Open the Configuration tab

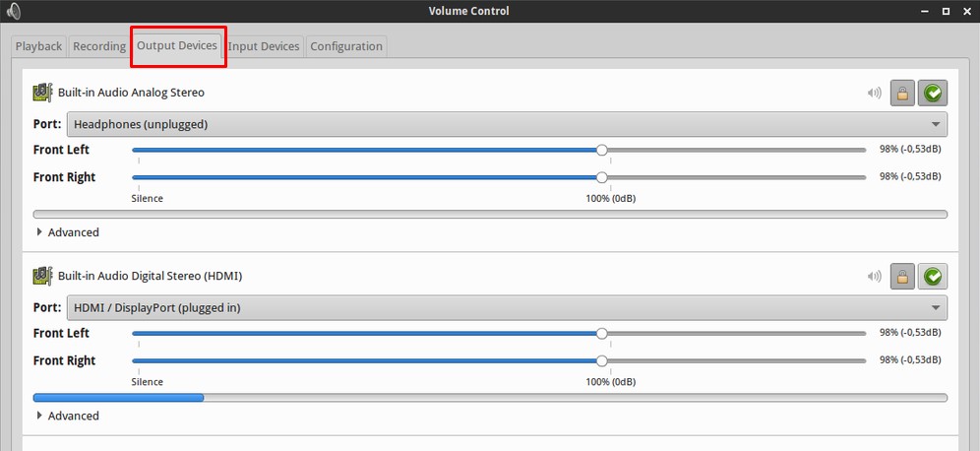(x=345, y=46)
